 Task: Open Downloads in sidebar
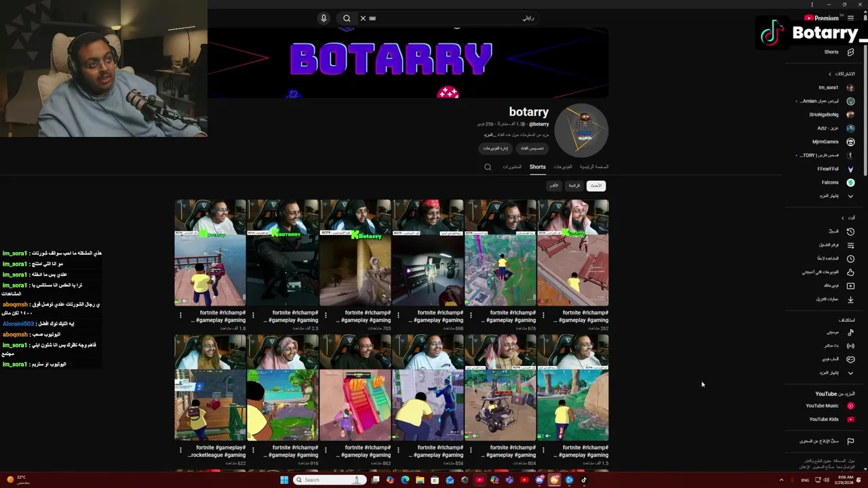[834, 299]
